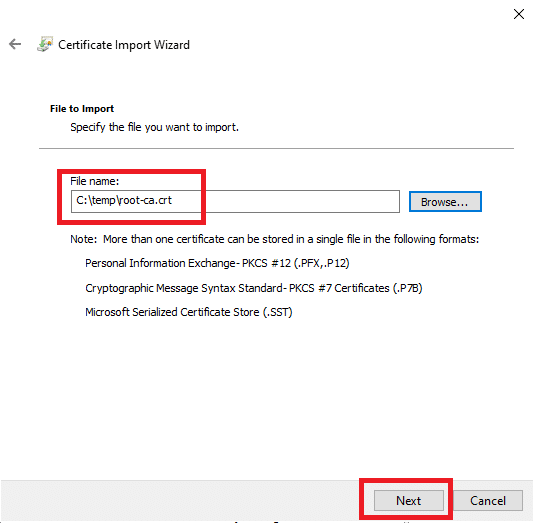Viewport: 536px width, 523px height.
Task: Proceed with the Next button
Action: [409, 500]
